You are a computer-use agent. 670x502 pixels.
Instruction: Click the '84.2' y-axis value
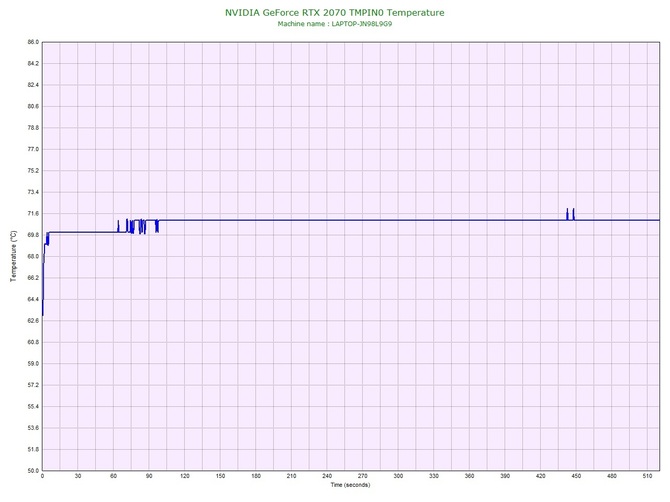33,63
